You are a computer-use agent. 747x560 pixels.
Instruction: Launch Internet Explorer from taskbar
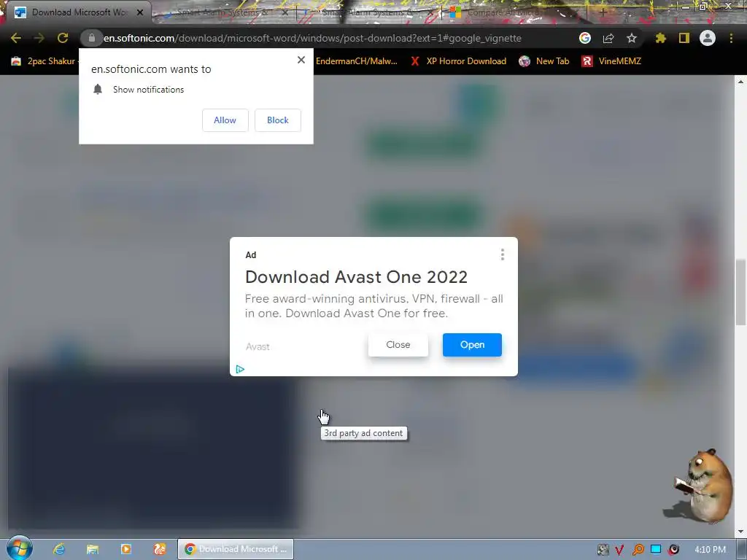[59, 549]
